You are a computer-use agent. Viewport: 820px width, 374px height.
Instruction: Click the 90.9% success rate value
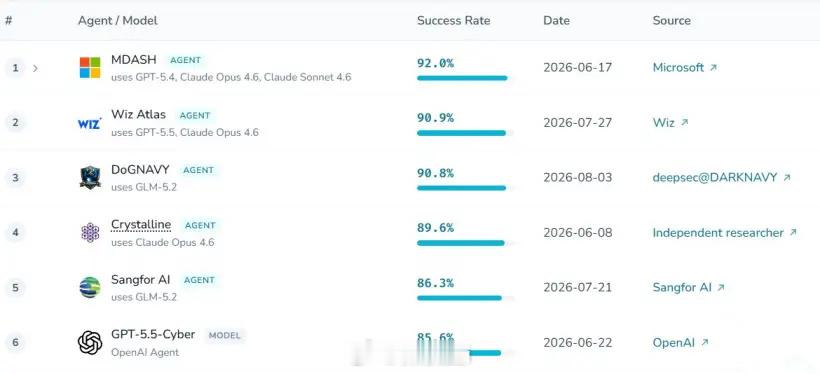click(435, 118)
